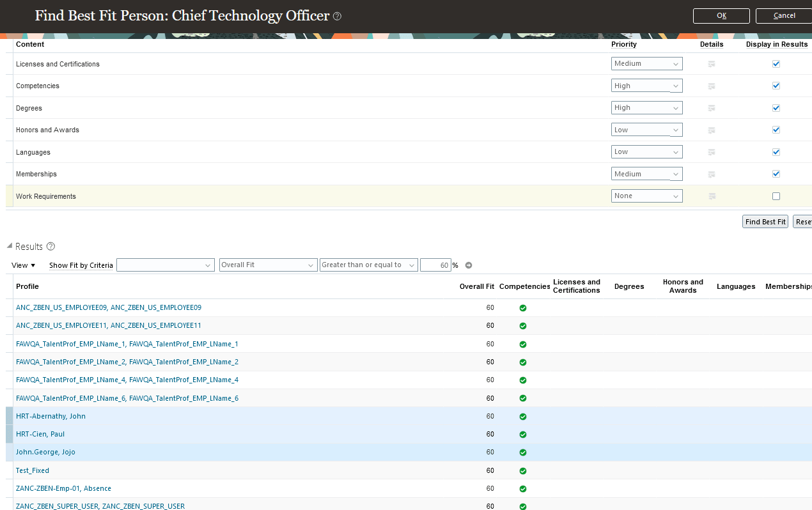Click green check for ZANC-ZBEN-Emp-01, Absence
The height and width of the screenshot is (510, 812).
coord(523,489)
